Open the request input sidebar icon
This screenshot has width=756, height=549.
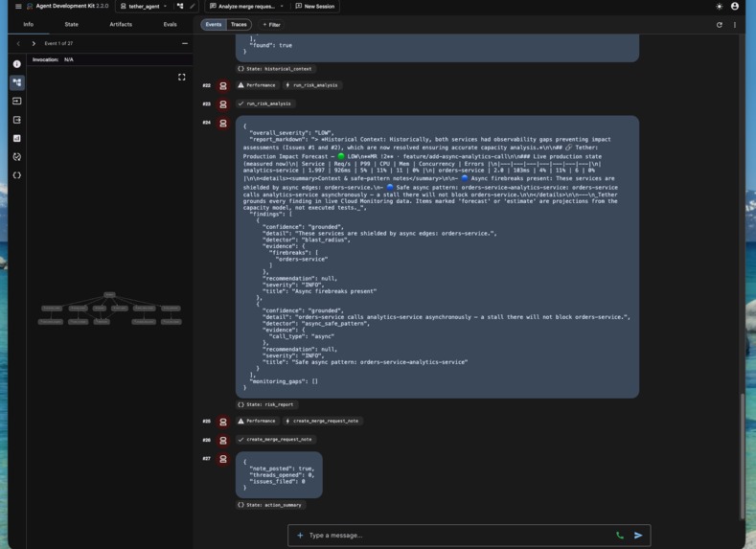coord(17,102)
